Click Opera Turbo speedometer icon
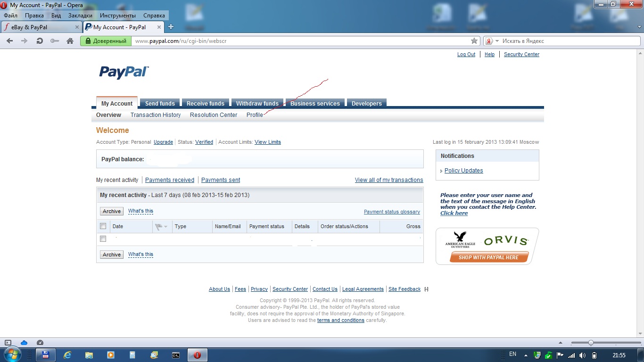The image size is (644, 362). pos(40,343)
